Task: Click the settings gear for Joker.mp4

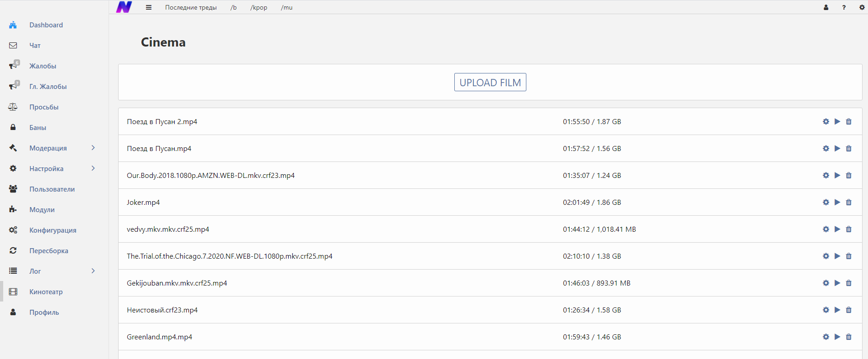Action: point(826,202)
